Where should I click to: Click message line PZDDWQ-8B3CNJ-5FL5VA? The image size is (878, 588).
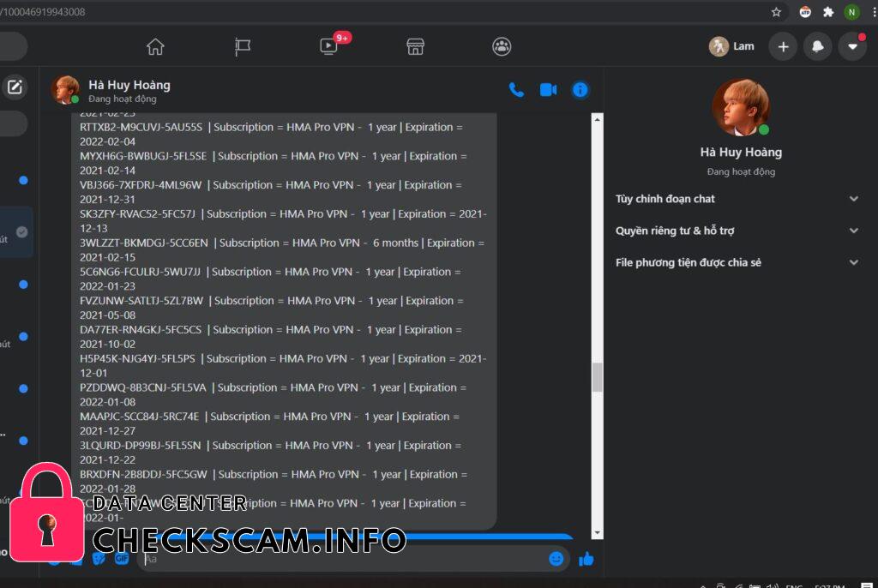(x=273, y=394)
